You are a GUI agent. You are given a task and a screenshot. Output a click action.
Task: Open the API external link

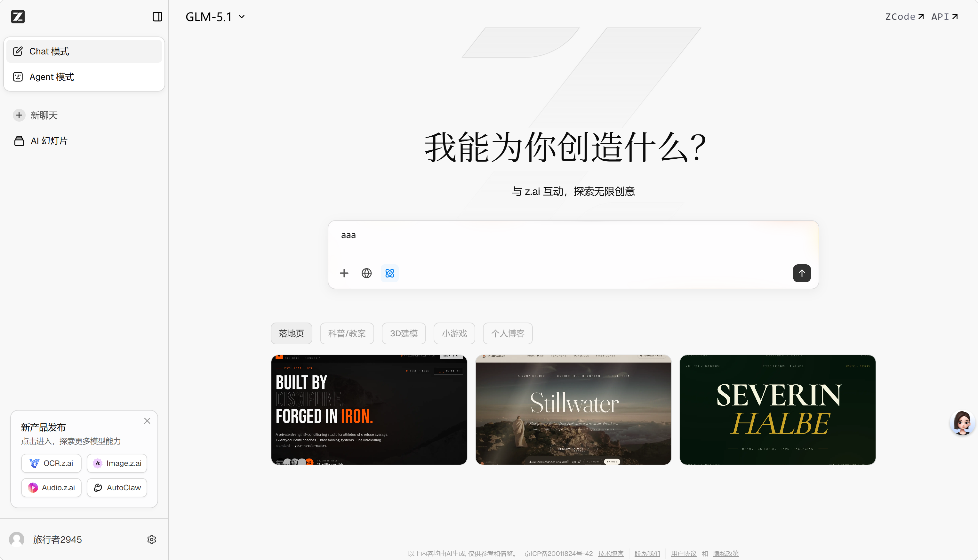pos(944,17)
